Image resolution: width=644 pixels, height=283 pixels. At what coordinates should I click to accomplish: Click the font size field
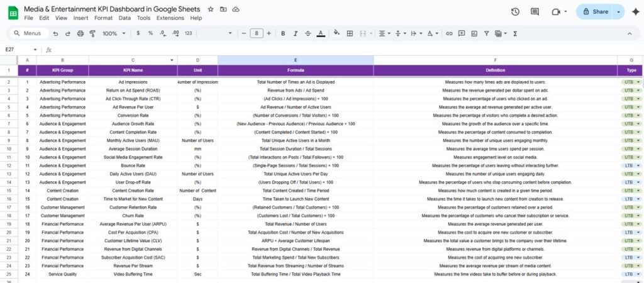tap(257, 34)
